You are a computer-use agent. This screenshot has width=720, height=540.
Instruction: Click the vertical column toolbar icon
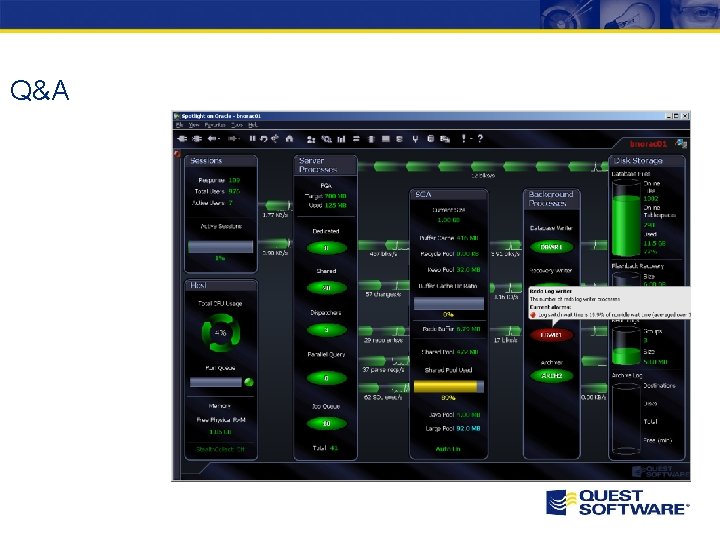pos(371,139)
